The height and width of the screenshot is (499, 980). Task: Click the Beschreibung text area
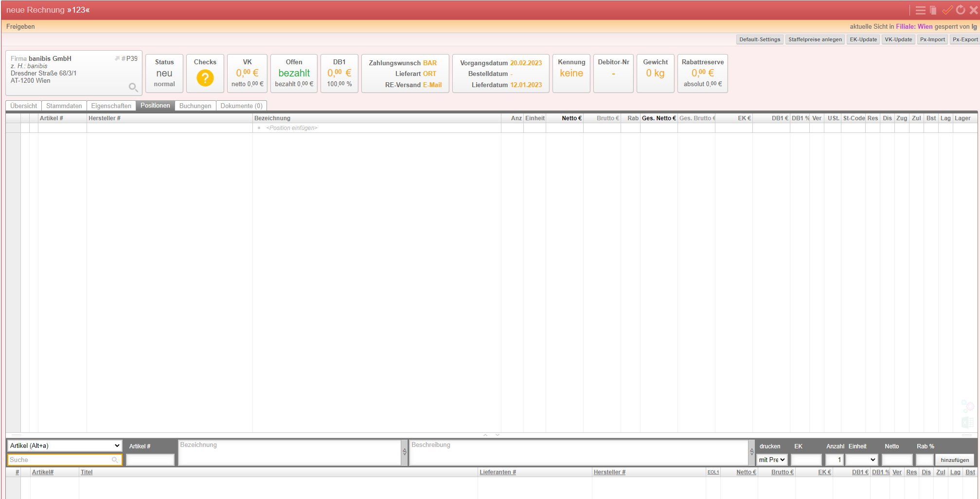point(579,453)
